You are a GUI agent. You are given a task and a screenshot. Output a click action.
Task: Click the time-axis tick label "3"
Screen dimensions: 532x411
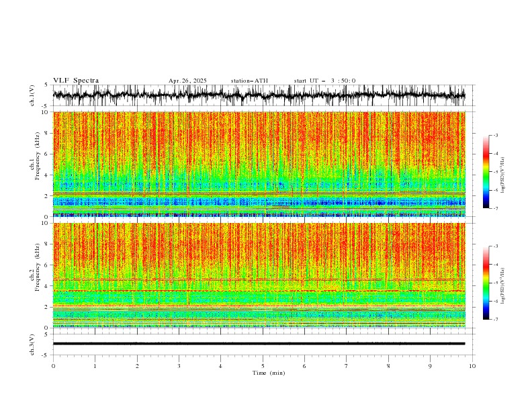179,366
